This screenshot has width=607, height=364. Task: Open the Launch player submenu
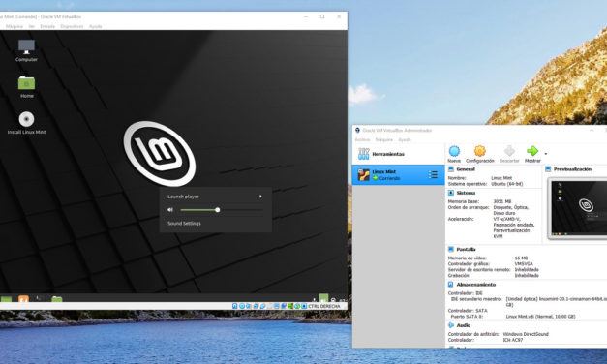215,197
